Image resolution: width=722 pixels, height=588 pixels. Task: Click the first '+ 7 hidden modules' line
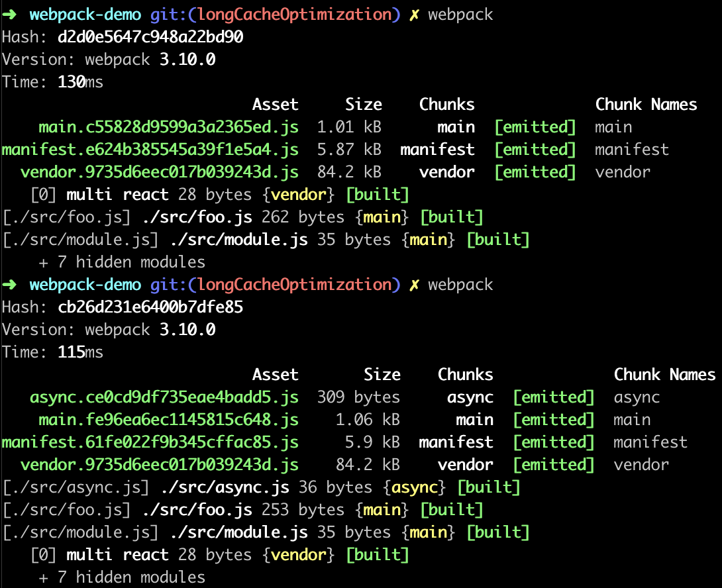pos(122,262)
